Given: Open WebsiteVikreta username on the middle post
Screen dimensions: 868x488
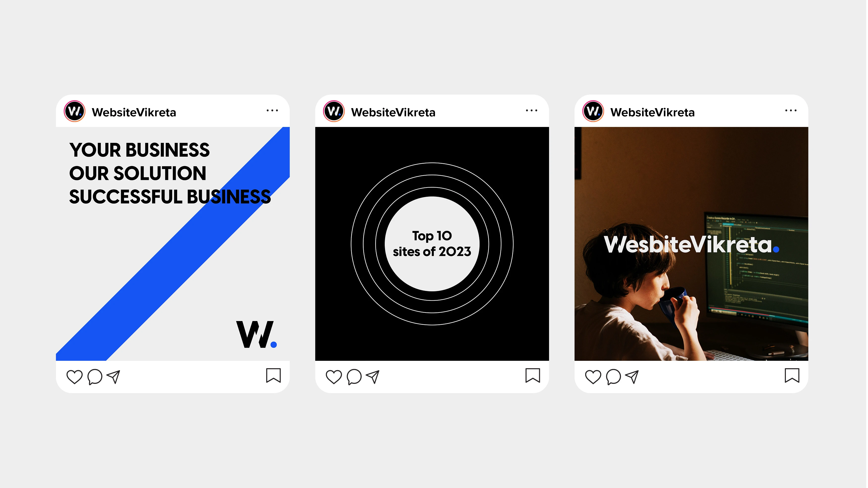Looking at the screenshot, I should point(393,112).
